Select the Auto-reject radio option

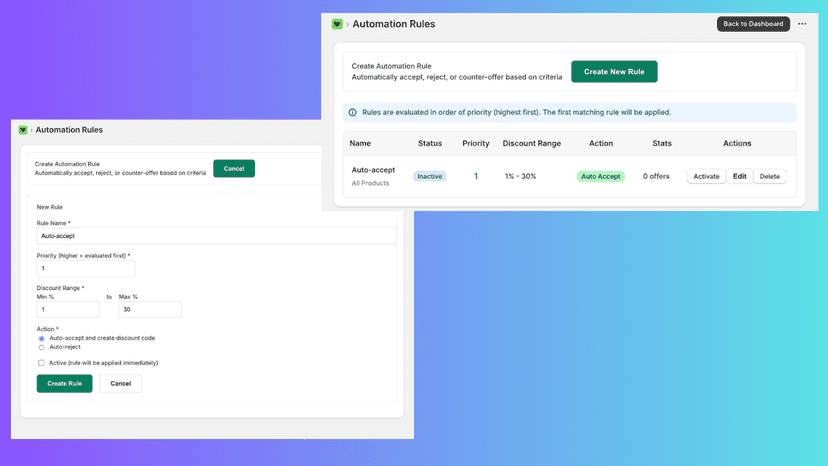(42, 348)
